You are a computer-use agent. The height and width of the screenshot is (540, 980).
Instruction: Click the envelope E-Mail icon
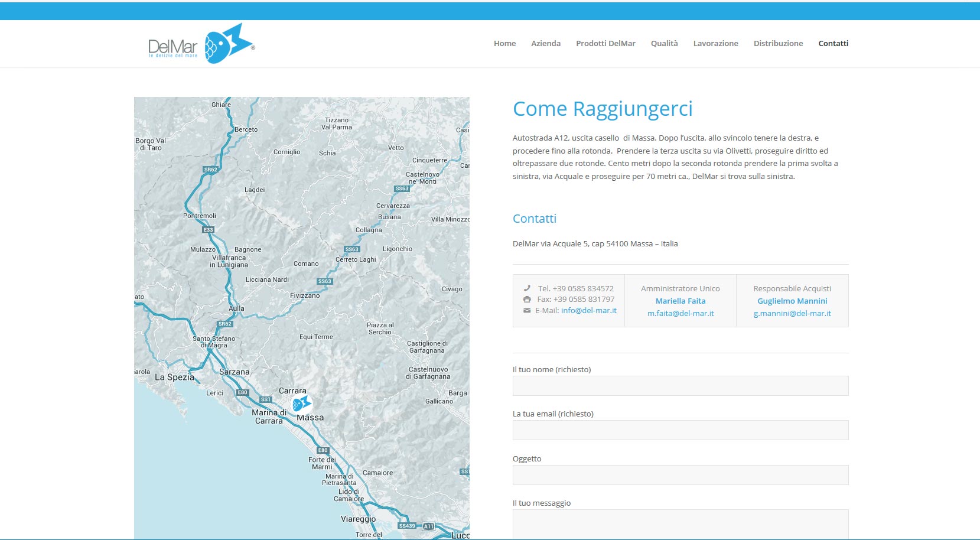(x=527, y=310)
